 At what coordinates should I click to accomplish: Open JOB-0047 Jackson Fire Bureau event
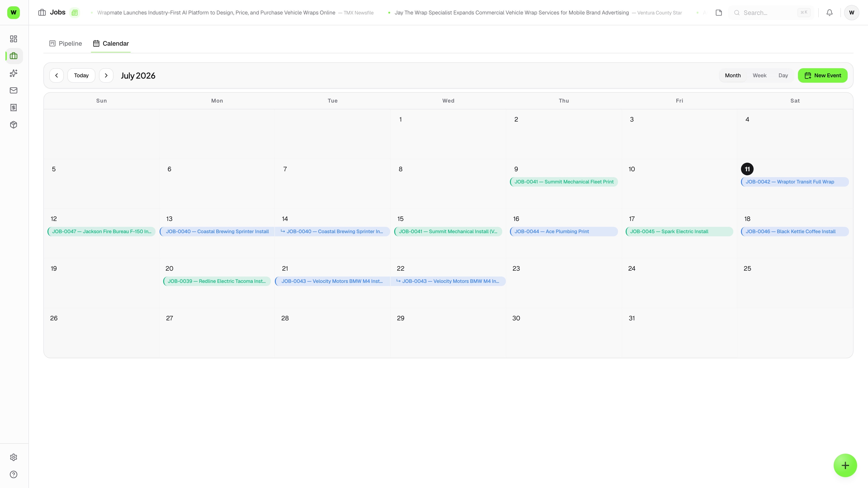pyautogui.click(x=101, y=231)
